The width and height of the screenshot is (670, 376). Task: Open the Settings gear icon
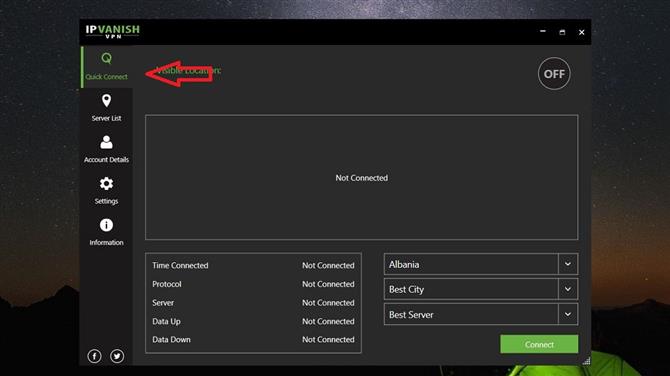[106, 183]
